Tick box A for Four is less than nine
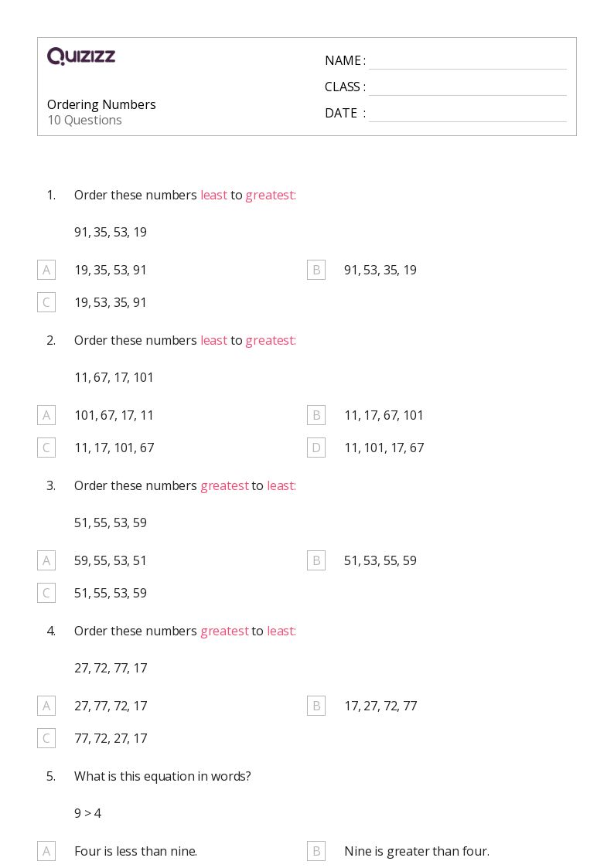Screen dimensions: 614x868 coord(46,851)
